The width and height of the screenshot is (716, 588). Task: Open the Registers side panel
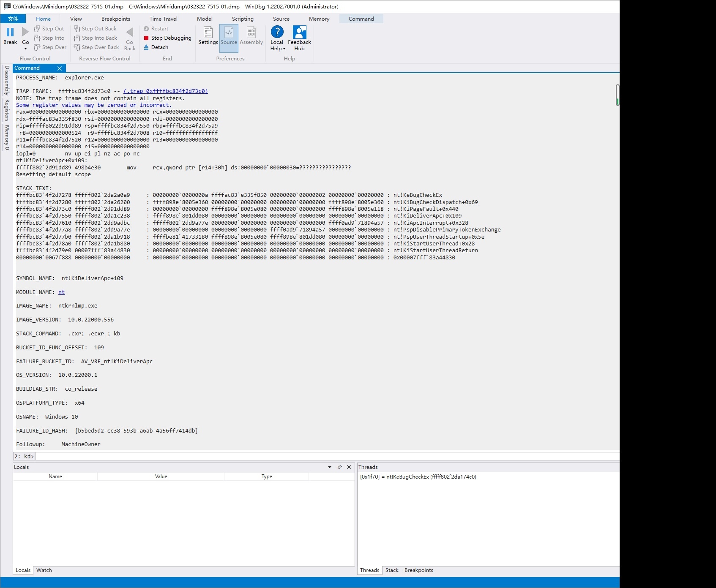pyautogui.click(x=7, y=110)
